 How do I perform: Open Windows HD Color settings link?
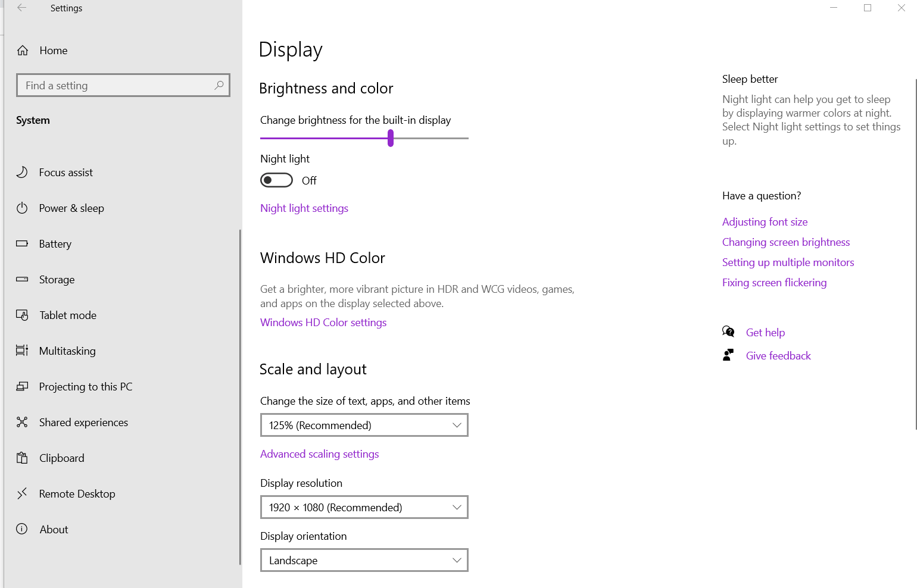323,323
